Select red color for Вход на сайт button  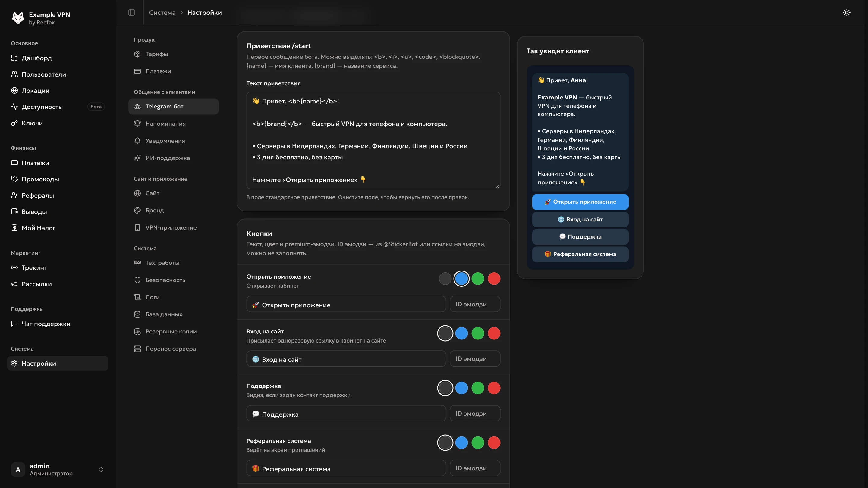(x=494, y=333)
